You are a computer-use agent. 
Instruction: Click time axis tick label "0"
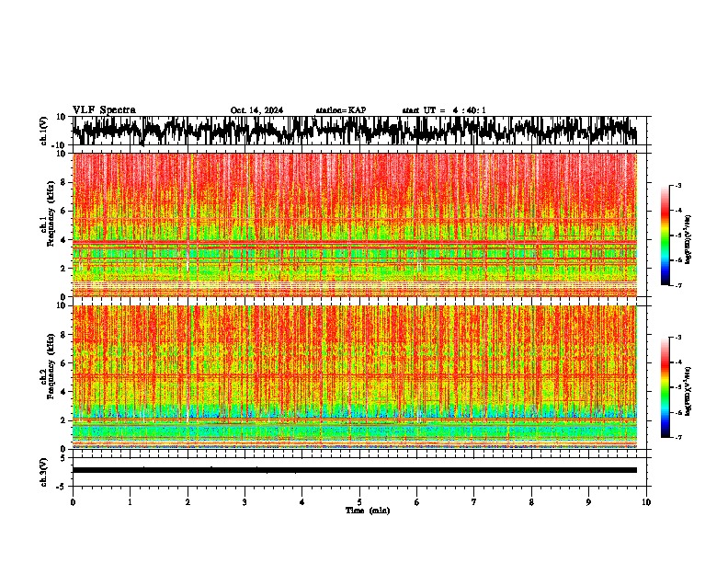73,502
